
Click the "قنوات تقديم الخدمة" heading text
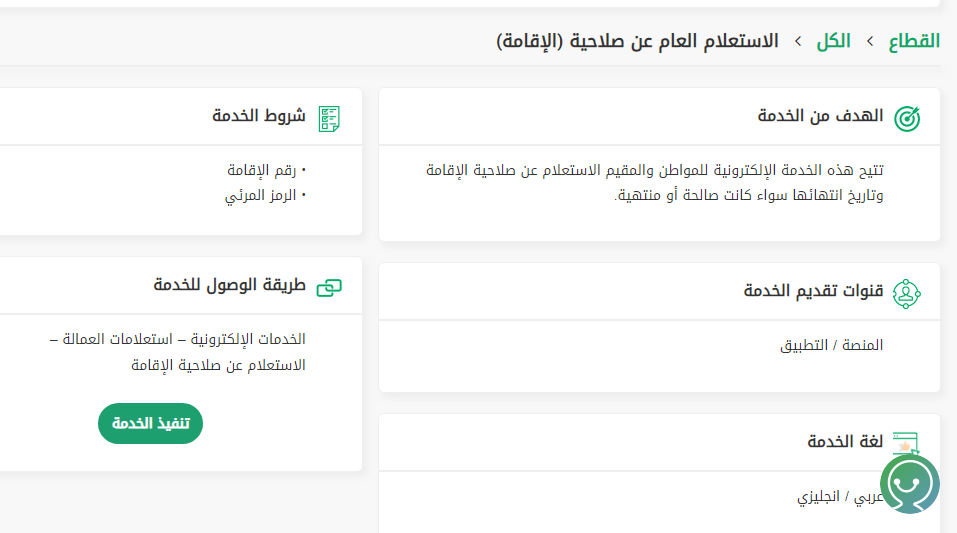point(813,291)
